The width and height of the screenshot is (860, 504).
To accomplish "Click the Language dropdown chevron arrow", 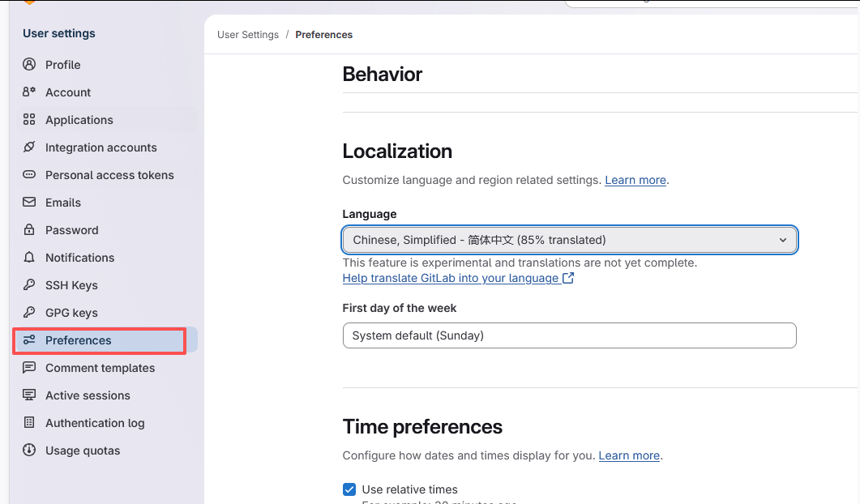I will [783, 240].
